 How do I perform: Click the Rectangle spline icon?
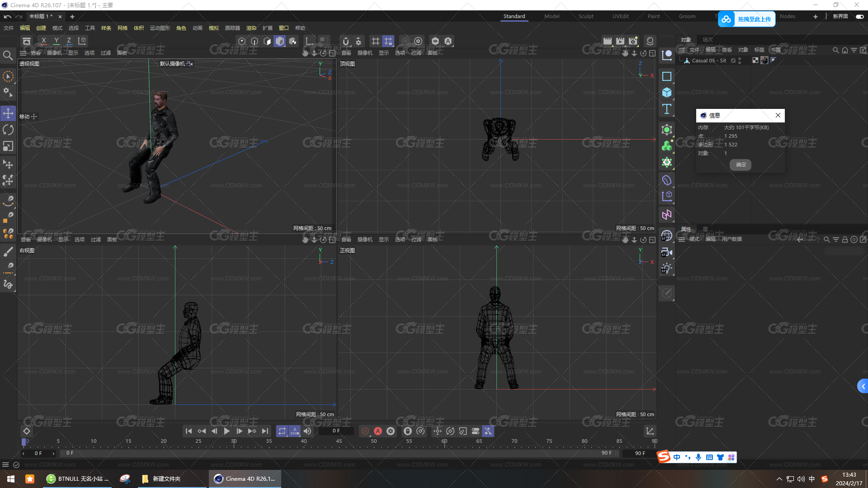click(x=667, y=76)
